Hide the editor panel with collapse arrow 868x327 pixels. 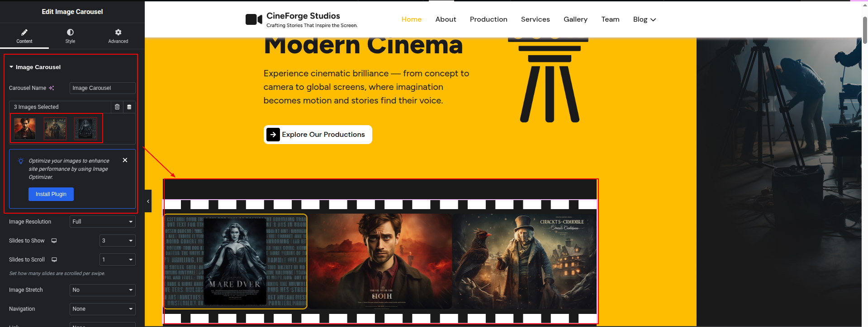[x=148, y=201]
